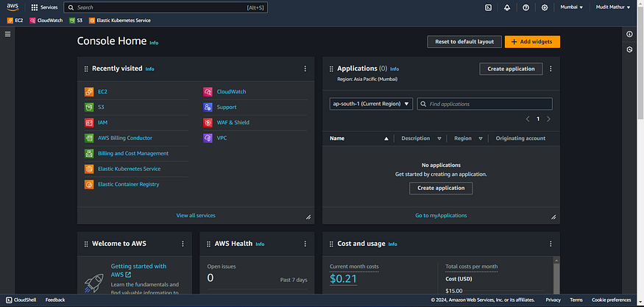The width and height of the screenshot is (644, 307).
Task: Click the AWS logo in top bar
Action: tap(13, 7)
